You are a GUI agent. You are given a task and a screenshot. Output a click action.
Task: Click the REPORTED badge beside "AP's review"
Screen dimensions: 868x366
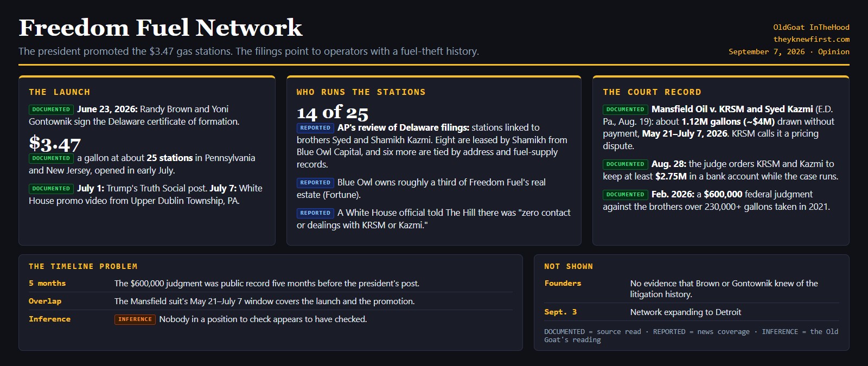pyautogui.click(x=315, y=128)
